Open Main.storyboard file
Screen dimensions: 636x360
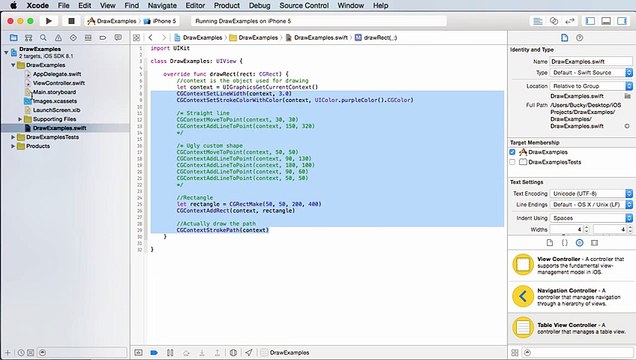click(x=54, y=92)
